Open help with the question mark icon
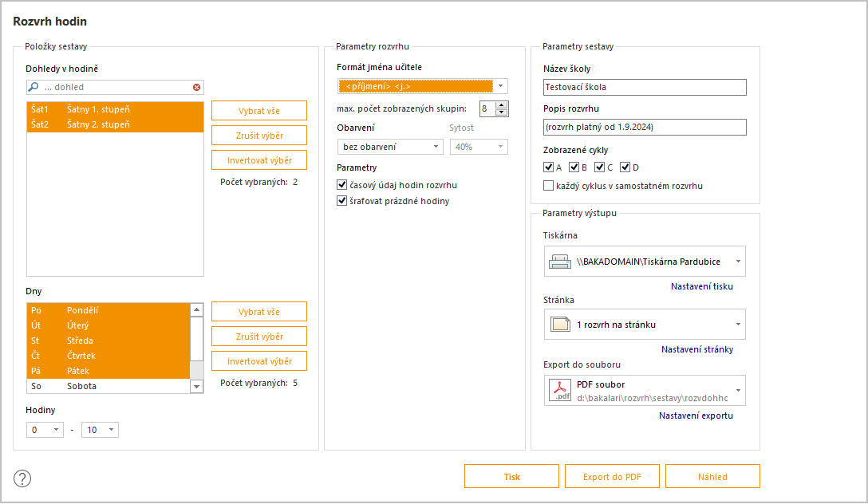868x504 pixels. coord(22,478)
